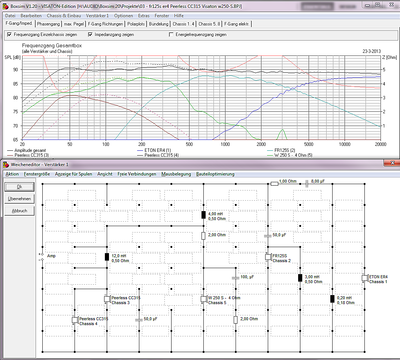Click the 100 µF capacitor symbol
This screenshot has width=400, height=360.
(235, 278)
